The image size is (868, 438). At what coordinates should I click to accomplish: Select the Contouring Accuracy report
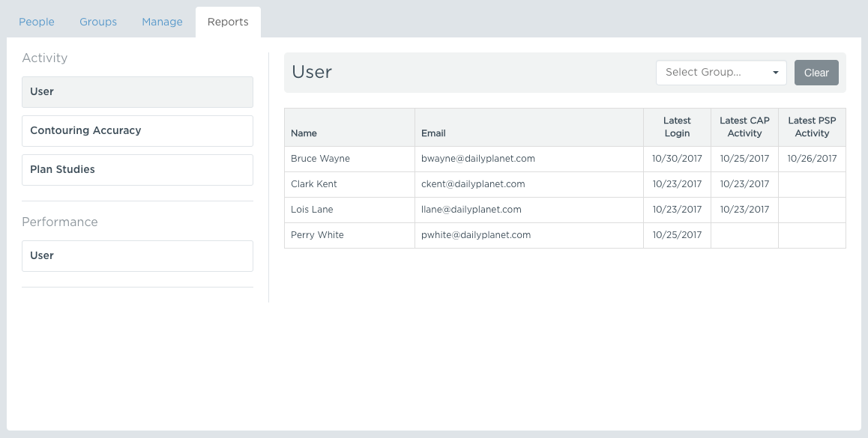137,130
